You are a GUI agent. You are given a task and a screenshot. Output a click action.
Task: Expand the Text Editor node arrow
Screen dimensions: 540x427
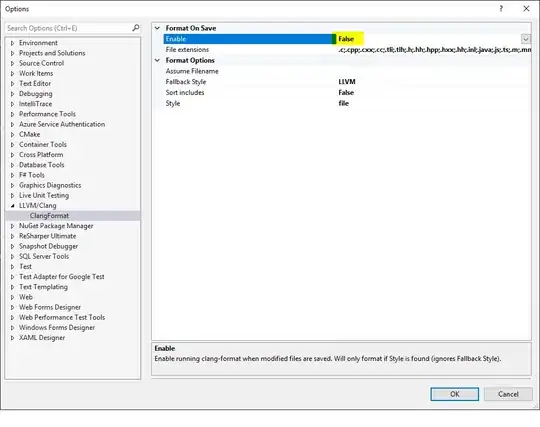pyautogui.click(x=12, y=84)
